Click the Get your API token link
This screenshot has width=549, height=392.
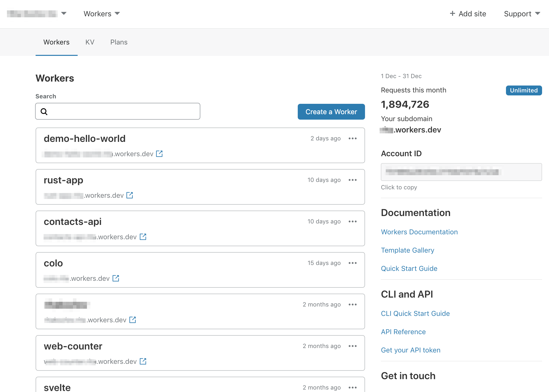(x=411, y=350)
